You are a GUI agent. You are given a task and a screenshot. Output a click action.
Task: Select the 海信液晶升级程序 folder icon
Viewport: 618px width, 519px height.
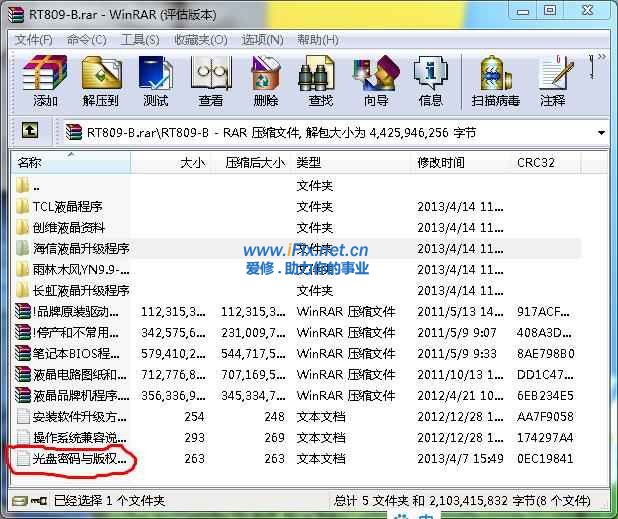(x=23, y=248)
